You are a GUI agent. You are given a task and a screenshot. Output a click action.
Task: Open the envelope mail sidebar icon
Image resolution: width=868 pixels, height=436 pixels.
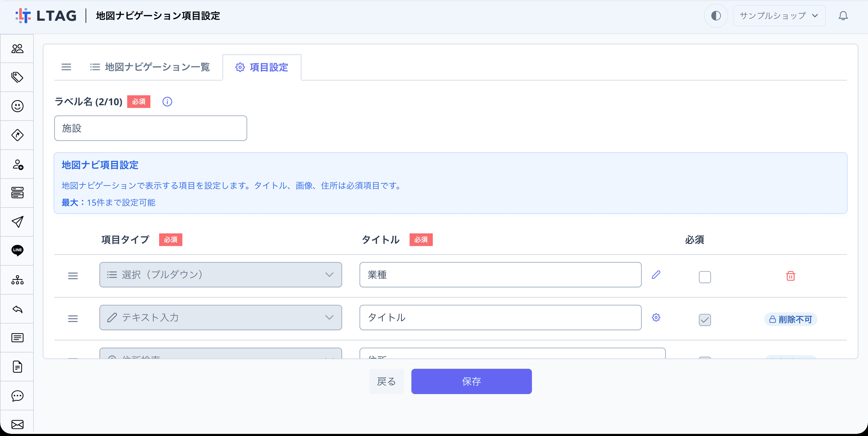pyautogui.click(x=17, y=424)
